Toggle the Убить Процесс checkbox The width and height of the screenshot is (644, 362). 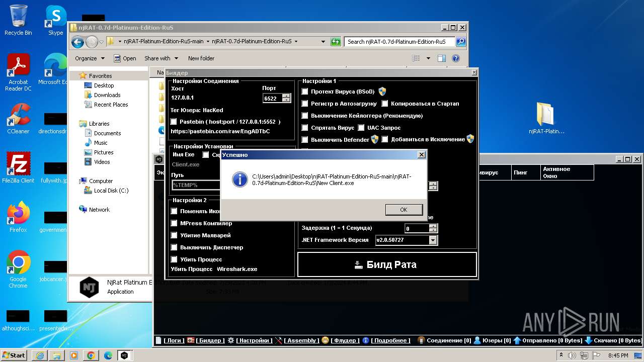click(x=174, y=259)
